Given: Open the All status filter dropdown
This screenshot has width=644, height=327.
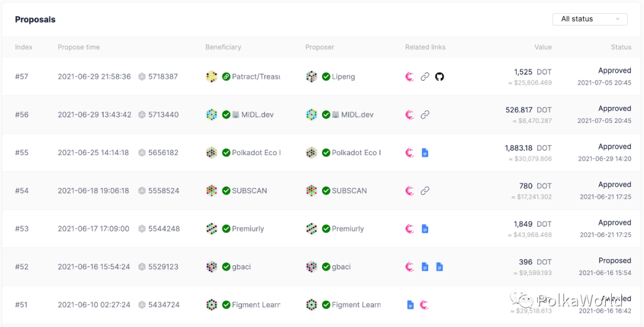Looking at the screenshot, I should click(590, 19).
